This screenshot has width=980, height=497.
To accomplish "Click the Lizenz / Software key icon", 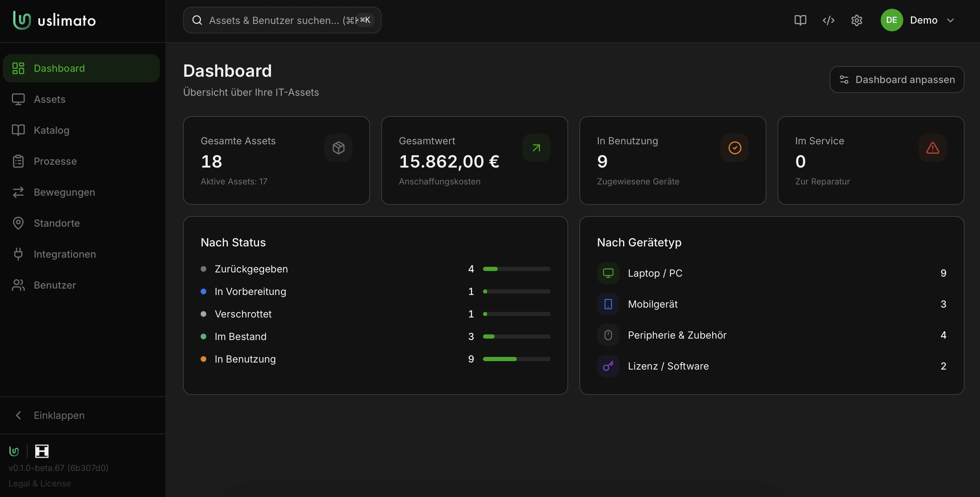I will click(608, 366).
